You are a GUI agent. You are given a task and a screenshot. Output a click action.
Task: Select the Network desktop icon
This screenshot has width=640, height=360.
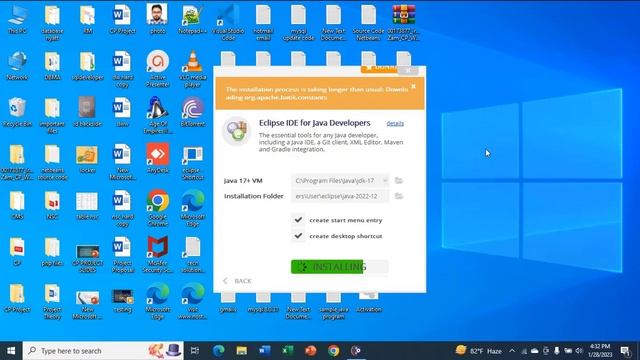pyautogui.click(x=17, y=65)
